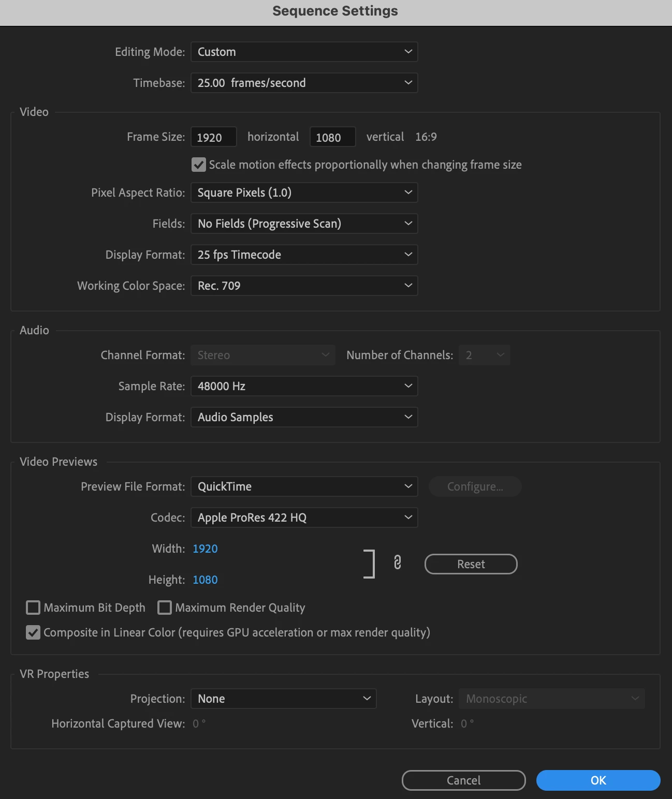
Task: Click the vertical frame size field 1080
Action: click(x=333, y=137)
